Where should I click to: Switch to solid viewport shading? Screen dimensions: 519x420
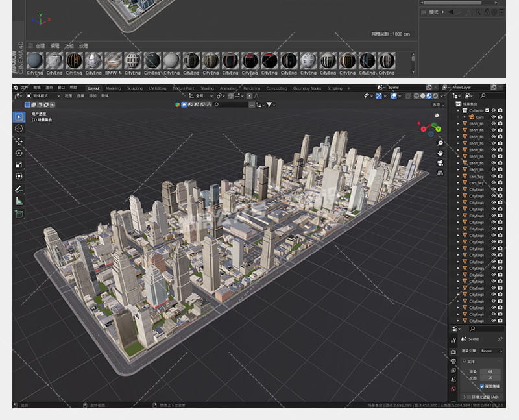pos(423,95)
